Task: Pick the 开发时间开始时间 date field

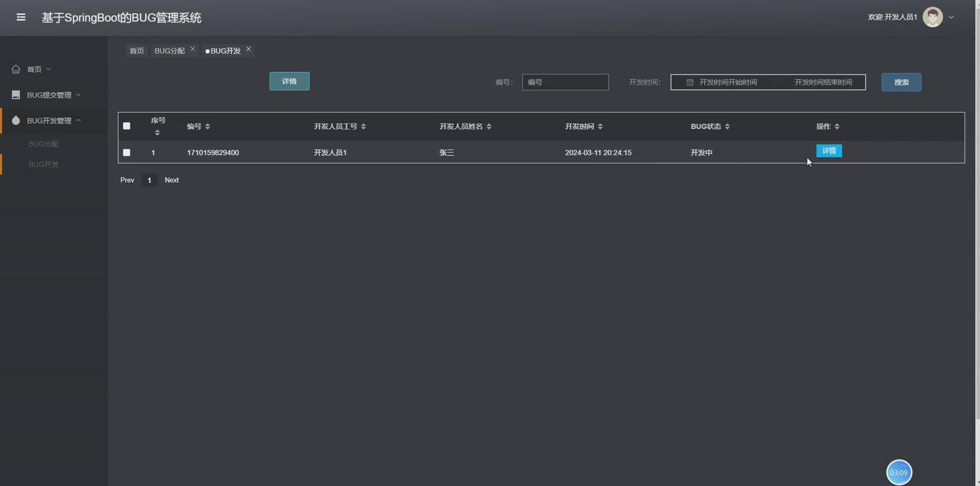Action: coord(728,82)
